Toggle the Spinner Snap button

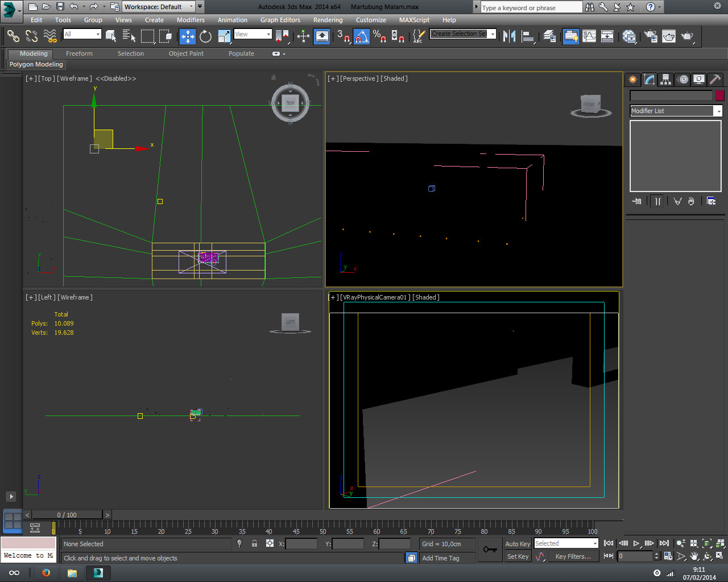398,36
